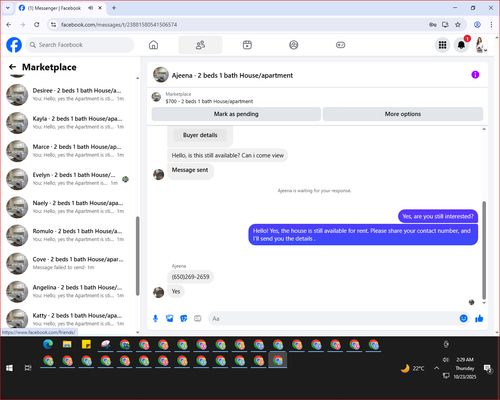Open conversation info purple icon

coord(475,75)
